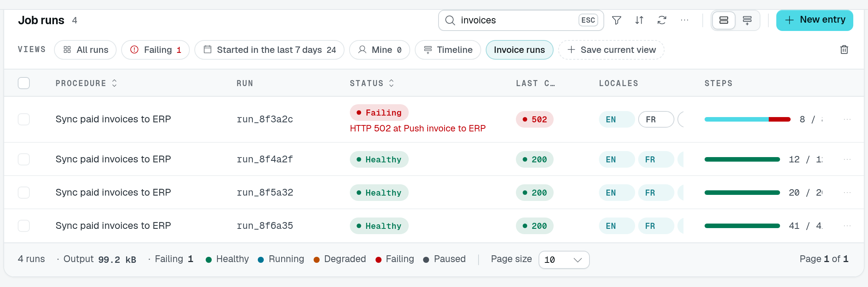Viewport: 868px width, 287px height.
Task: Open the Page size dropdown
Action: pos(564,260)
